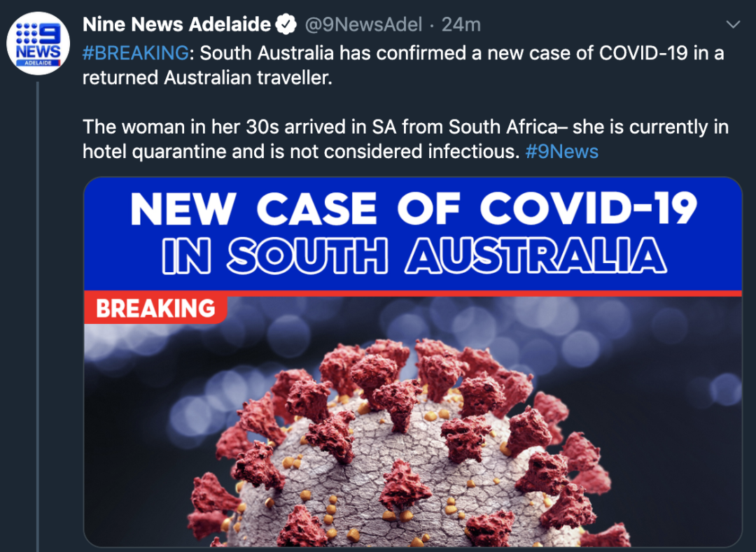Image resolution: width=756 pixels, height=552 pixels.
Task: Click the 9 NEWS logo inside avatar
Action: pos(38,44)
